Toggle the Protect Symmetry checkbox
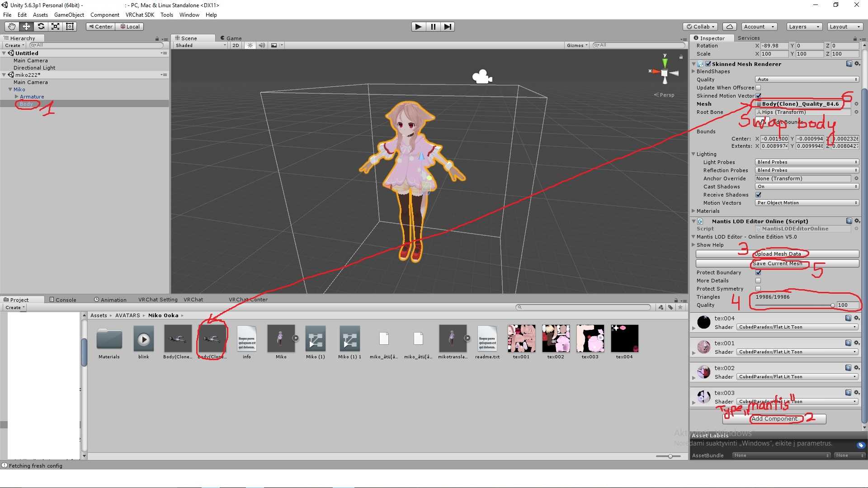 click(x=758, y=289)
